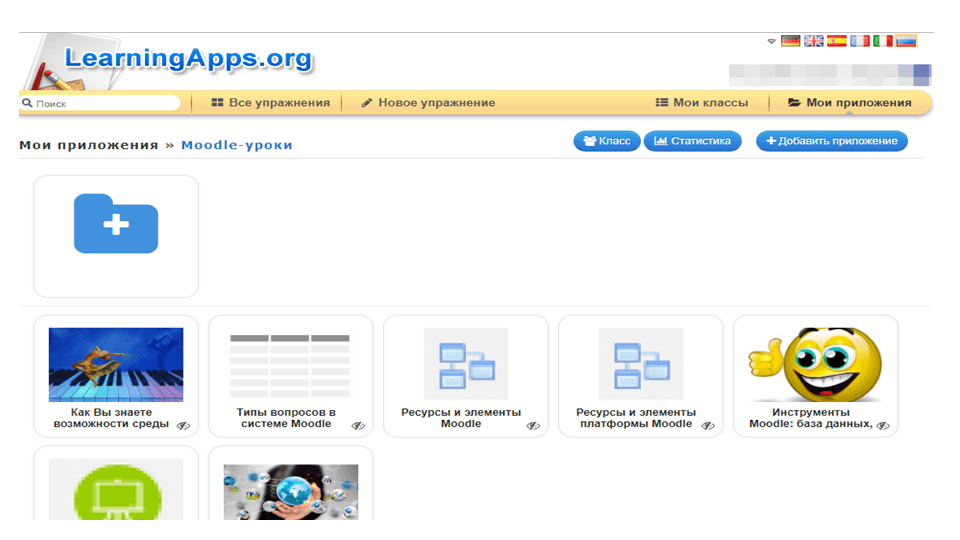The width and height of the screenshot is (960, 540).
Task: Open the 'Мои классы' tab
Action: tap(702, 103)
